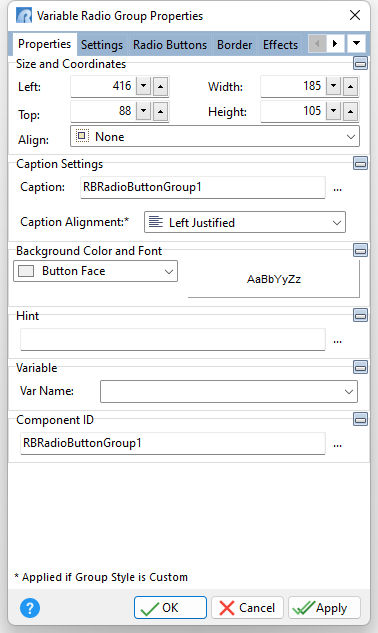Switch to the Radio Buttons tab
The image size is (378, 633).
tap(170, 44)
